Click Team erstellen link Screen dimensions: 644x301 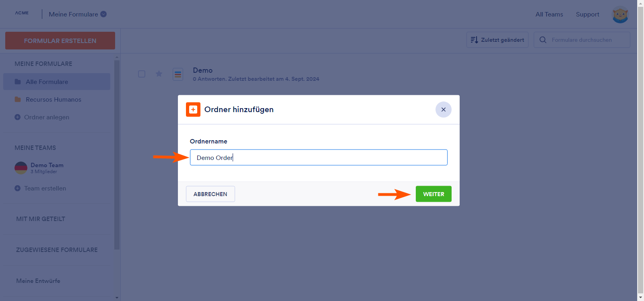(45, 188)
